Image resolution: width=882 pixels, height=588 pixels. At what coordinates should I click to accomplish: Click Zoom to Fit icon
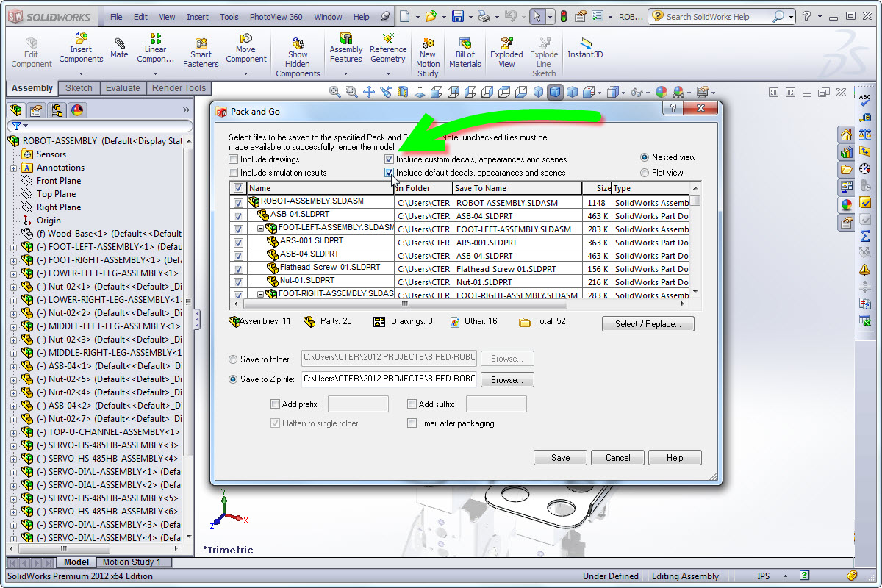coord(335,92)
